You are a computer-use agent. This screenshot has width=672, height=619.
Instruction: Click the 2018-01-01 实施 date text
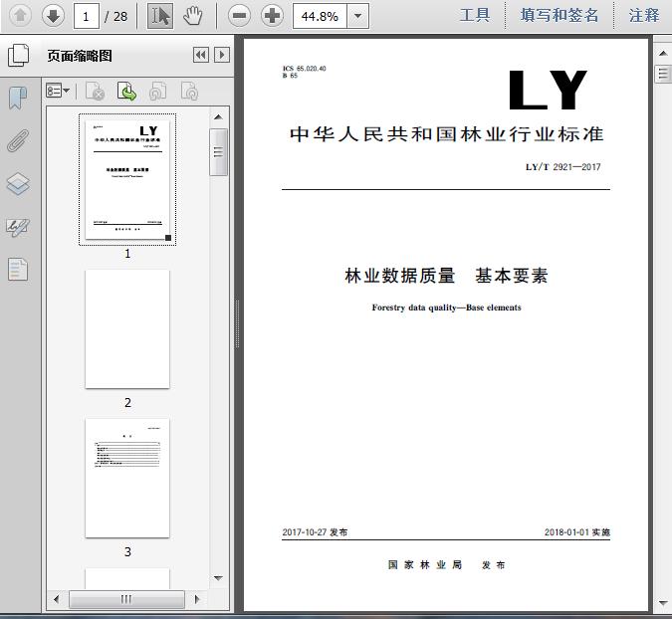(x=576, y=532)
